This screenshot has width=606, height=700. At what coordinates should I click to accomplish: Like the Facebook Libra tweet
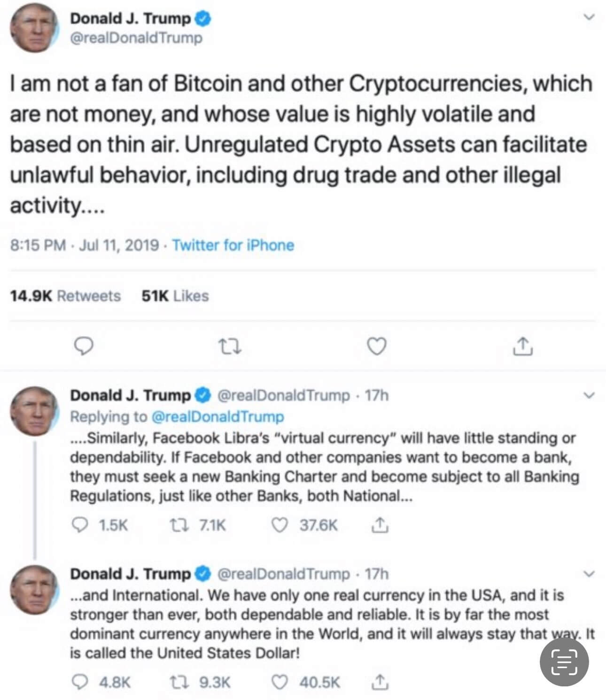[280, 525]
